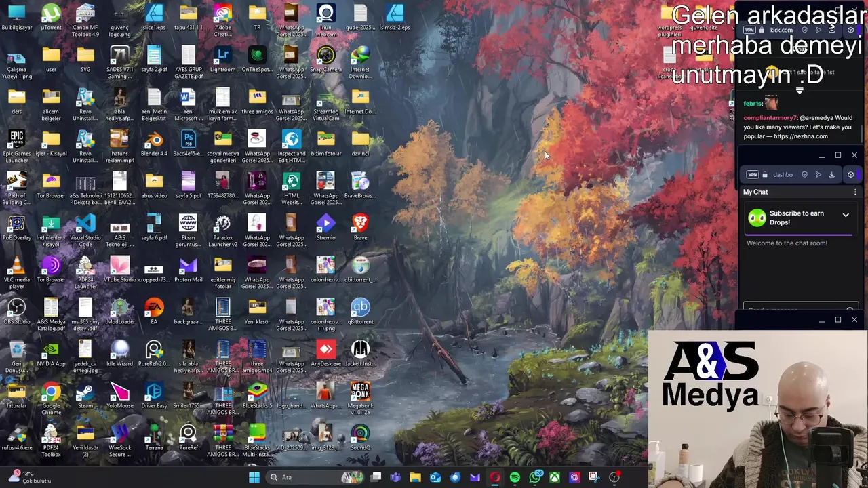
Task: Open Paradox Launcher v2 shortcut
Action: [222, 230]
